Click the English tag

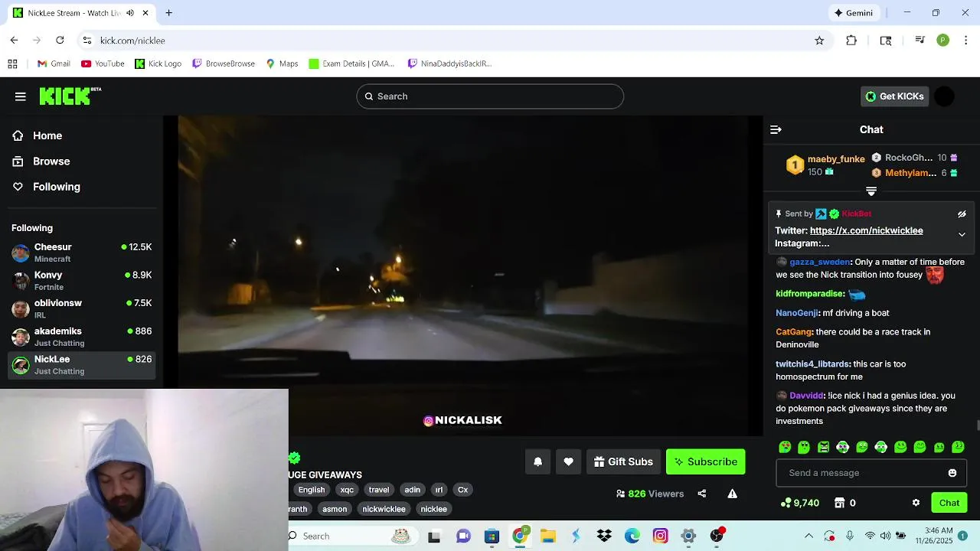point(312,490)
